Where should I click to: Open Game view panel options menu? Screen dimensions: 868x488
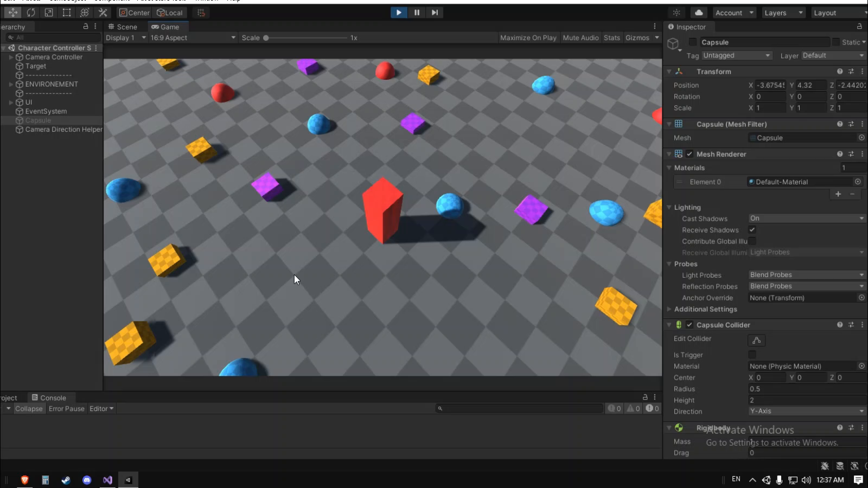(655, 26)
